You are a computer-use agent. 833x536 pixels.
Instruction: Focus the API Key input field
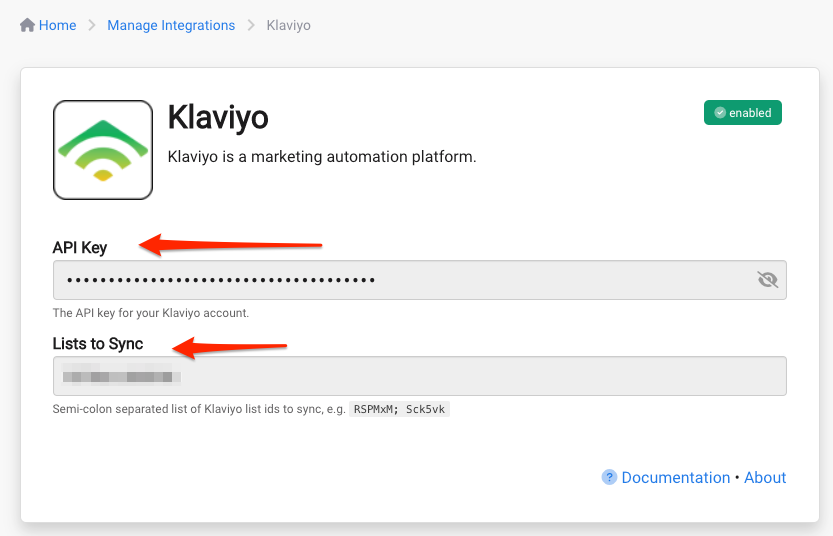coord(420,280)
